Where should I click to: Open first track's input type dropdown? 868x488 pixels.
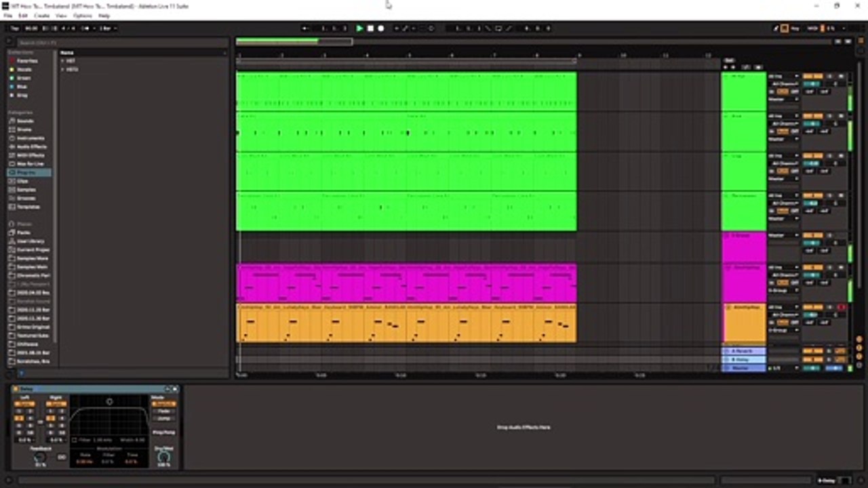click(783, 77)
